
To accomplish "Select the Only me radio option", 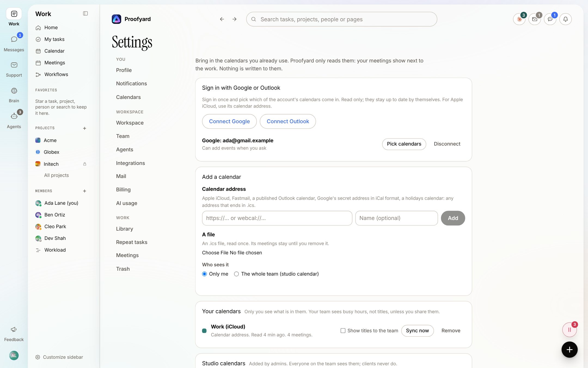I will click(x=204, y=274).
